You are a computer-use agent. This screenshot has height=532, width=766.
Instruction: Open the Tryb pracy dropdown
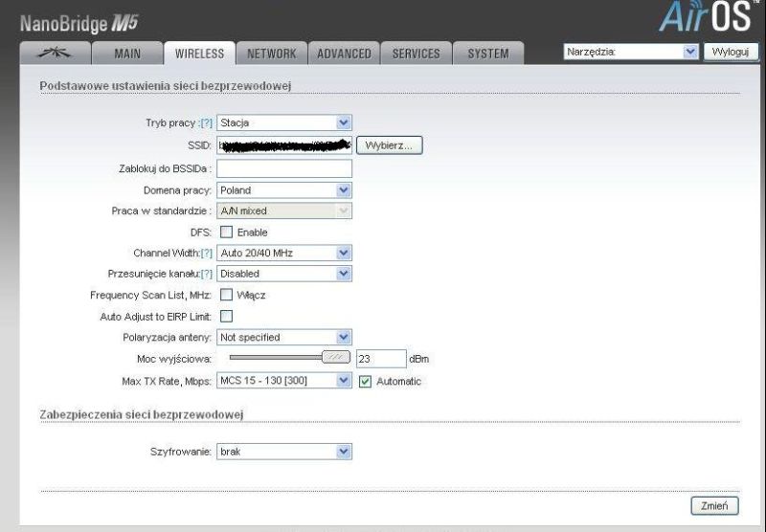(283, 122)
